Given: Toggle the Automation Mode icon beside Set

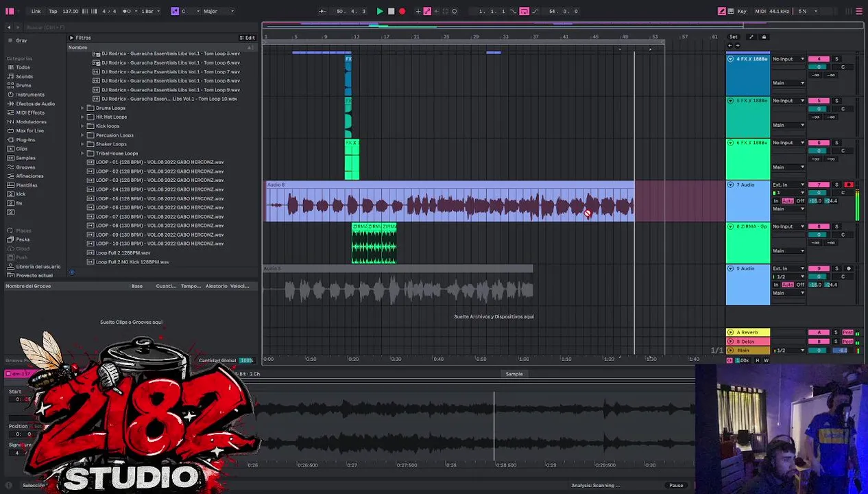Looking at the screenshot, I should pyautogui.click(x=751, y=37).
